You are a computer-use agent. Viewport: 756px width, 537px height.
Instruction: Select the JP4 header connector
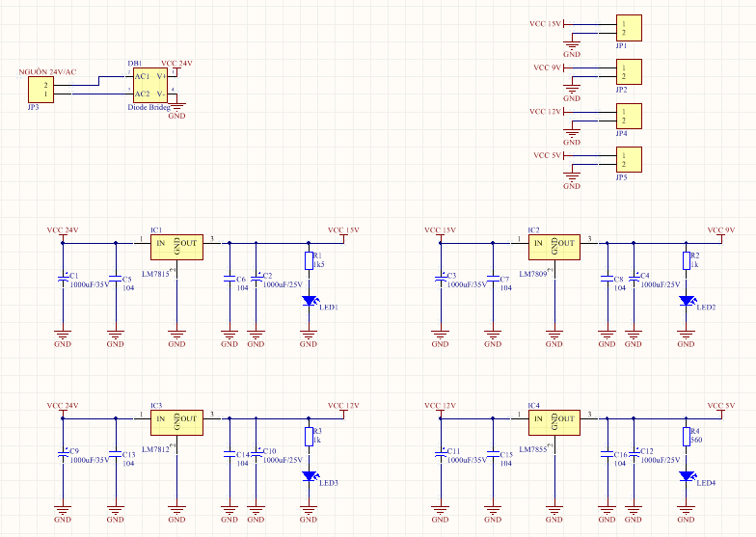point(629,116)
